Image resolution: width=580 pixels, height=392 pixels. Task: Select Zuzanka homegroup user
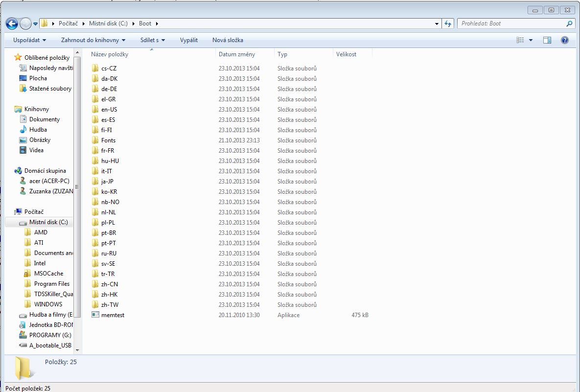point(51,191)
